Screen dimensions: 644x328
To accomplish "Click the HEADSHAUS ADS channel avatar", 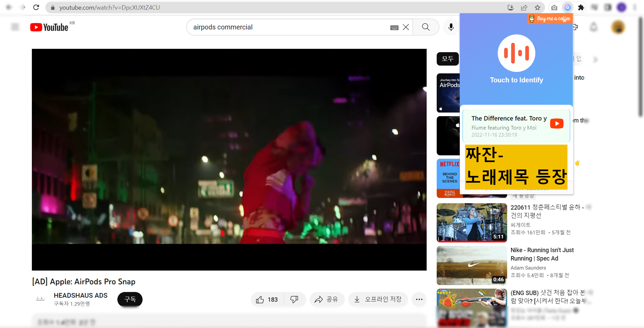I will 40,299.
